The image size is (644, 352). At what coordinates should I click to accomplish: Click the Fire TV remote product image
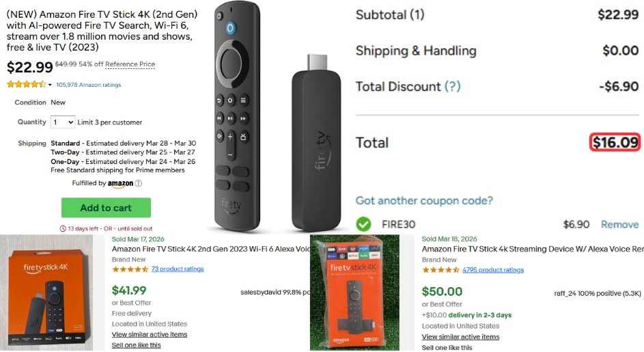(238, 116)
